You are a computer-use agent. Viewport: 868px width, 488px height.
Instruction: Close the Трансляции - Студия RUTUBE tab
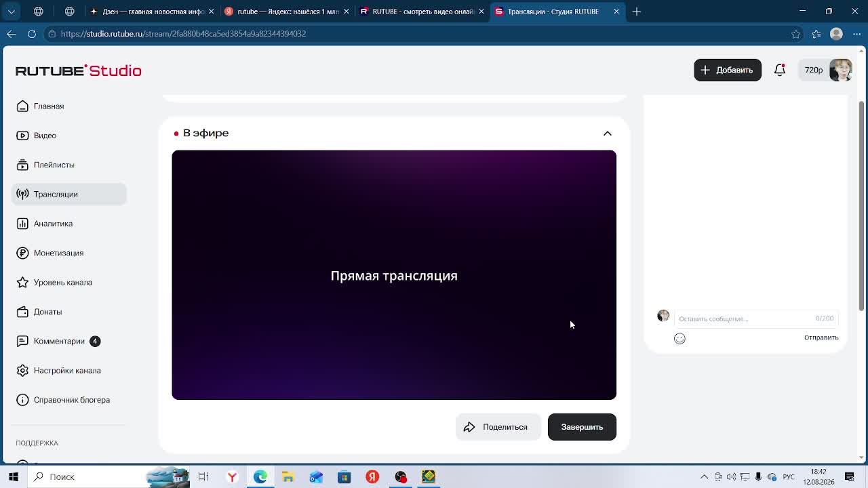[616, 12]
